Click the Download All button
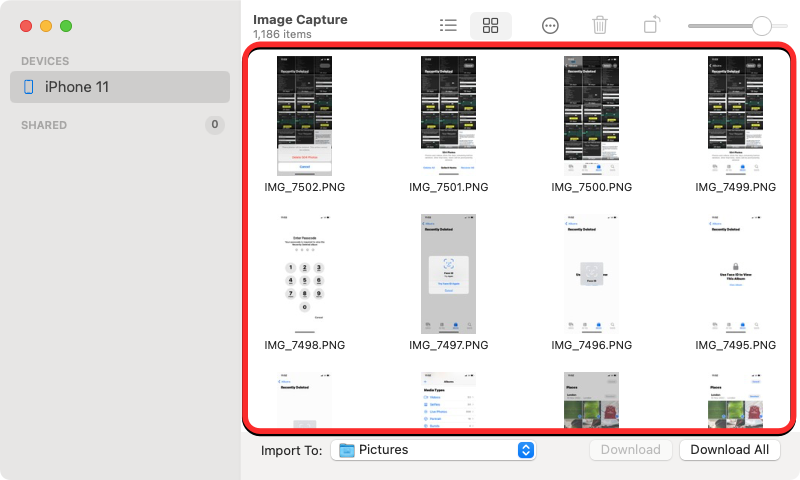Screen dimensions: 800x480 [730, 450]
